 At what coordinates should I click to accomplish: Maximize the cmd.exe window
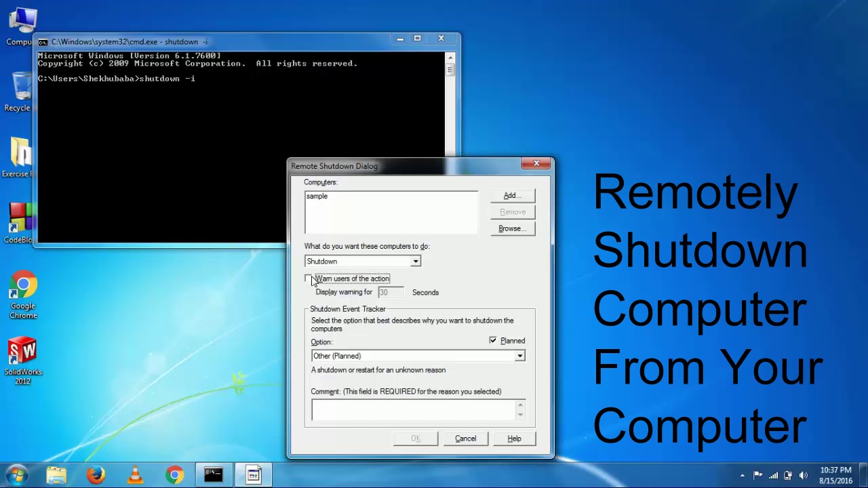point(418,39)
